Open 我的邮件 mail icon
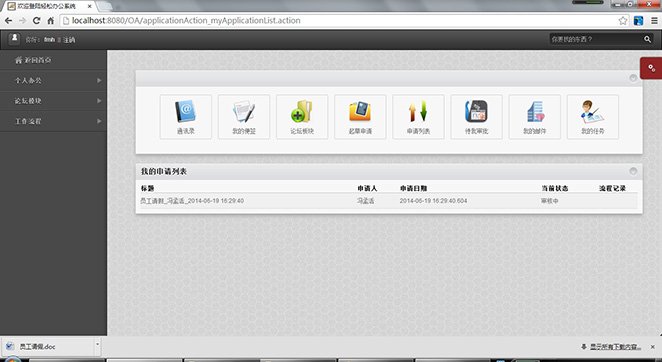Viewport: 662px width, 362px height. point(534,117)
